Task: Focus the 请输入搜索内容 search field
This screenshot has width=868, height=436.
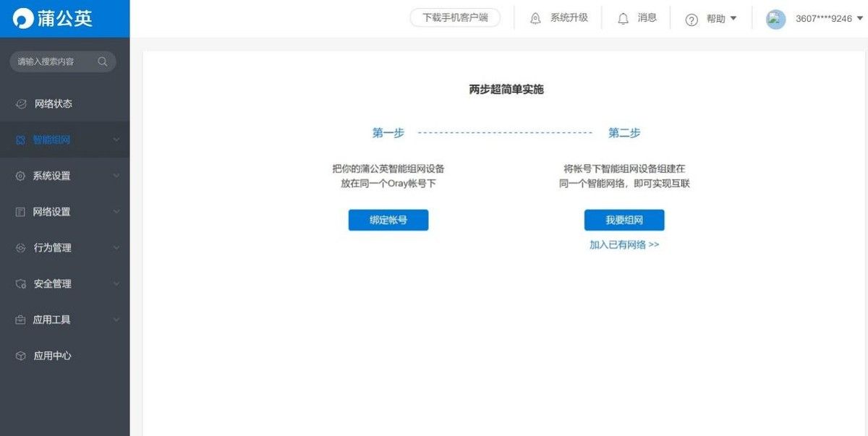Action: click(51, 61)
